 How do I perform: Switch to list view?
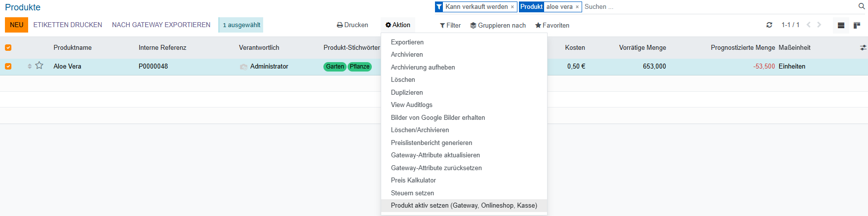coord(841,25)
